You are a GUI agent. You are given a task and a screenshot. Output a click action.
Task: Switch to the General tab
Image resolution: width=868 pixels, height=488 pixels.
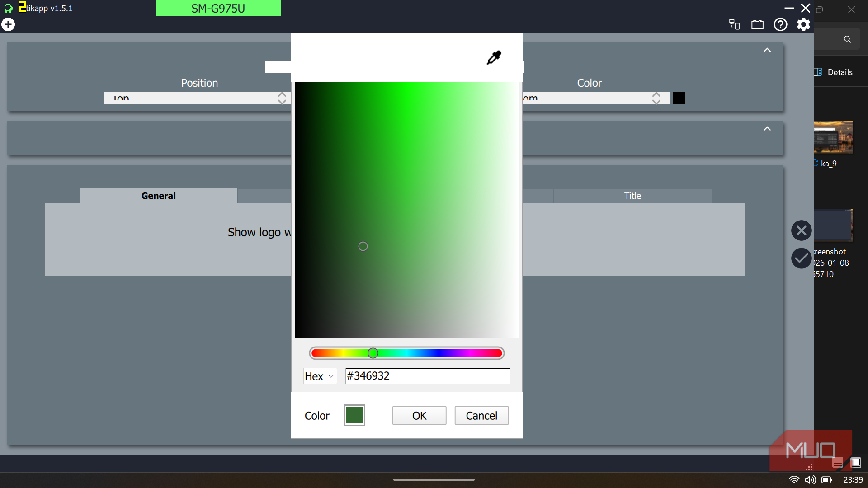point(158,195)
